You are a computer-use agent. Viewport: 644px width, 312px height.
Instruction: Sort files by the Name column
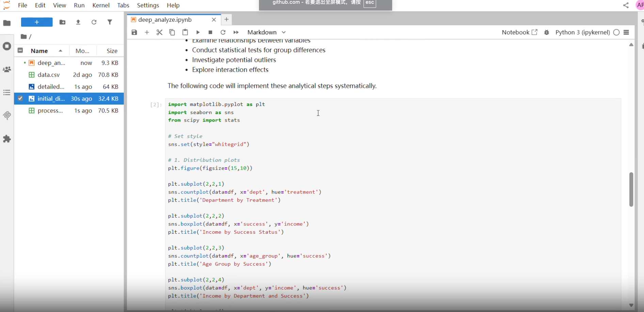pos(39,51)
